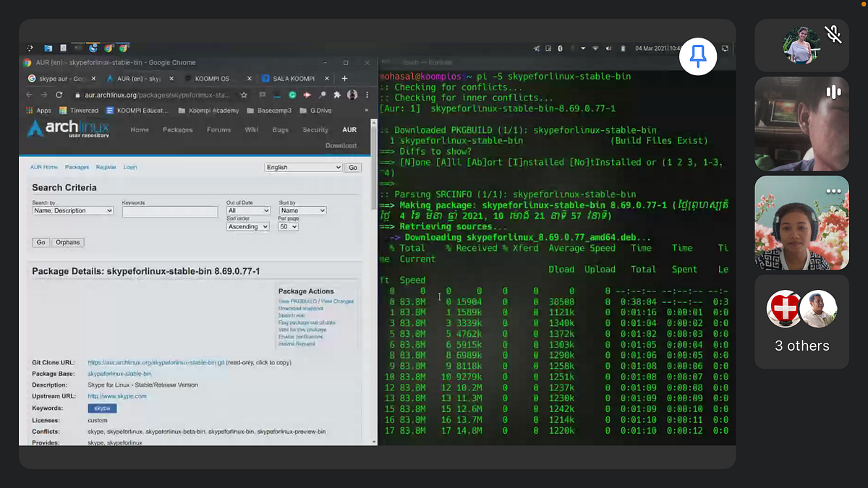Click the red arrow extension icon in Chrome toolbar
The image size is (868, 488).
tap(307, 95)
